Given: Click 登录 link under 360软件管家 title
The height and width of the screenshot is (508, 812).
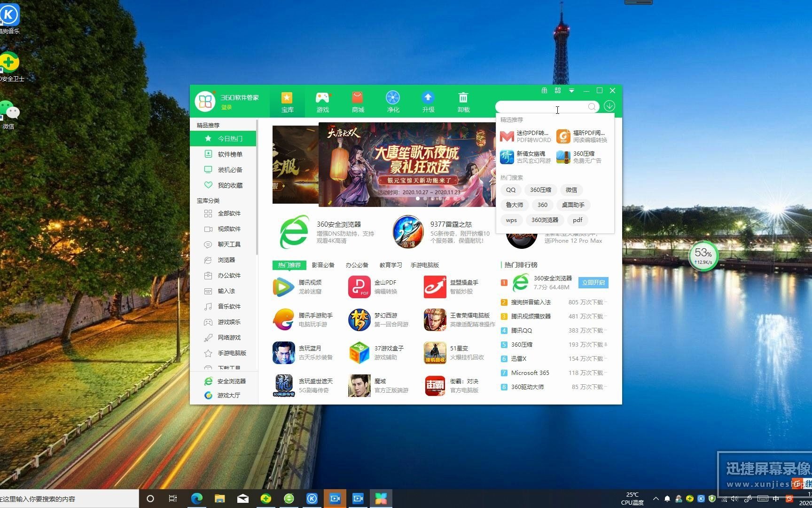Looking at the screenshot, I should pos(226,107).
